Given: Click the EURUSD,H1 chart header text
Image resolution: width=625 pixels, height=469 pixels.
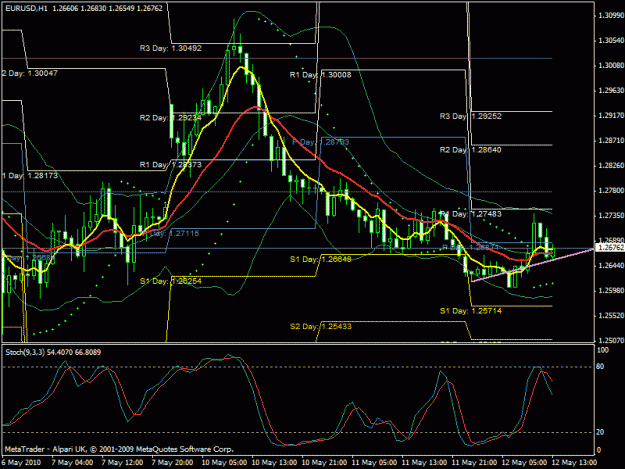Looking at the screenshot, I should [x=84, y=8].
